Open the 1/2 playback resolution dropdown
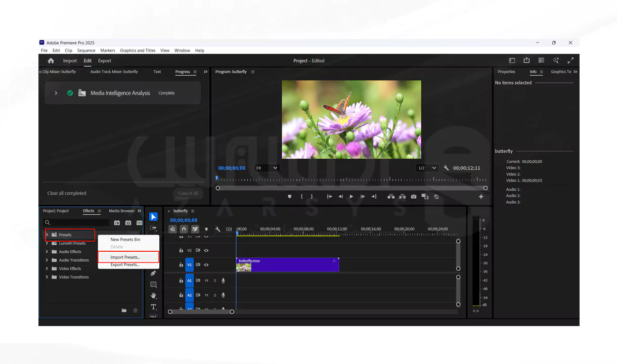 tap(426, 168)
